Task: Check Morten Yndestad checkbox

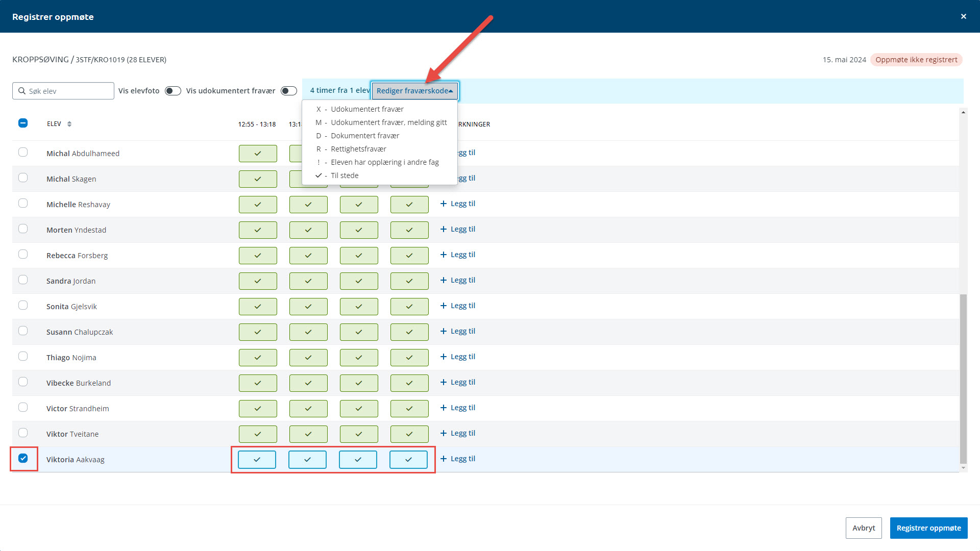Action: (23, 229)
